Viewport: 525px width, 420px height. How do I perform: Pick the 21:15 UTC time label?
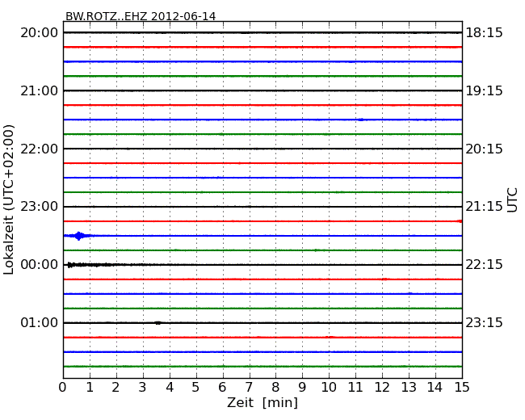[x=484, y=206]
